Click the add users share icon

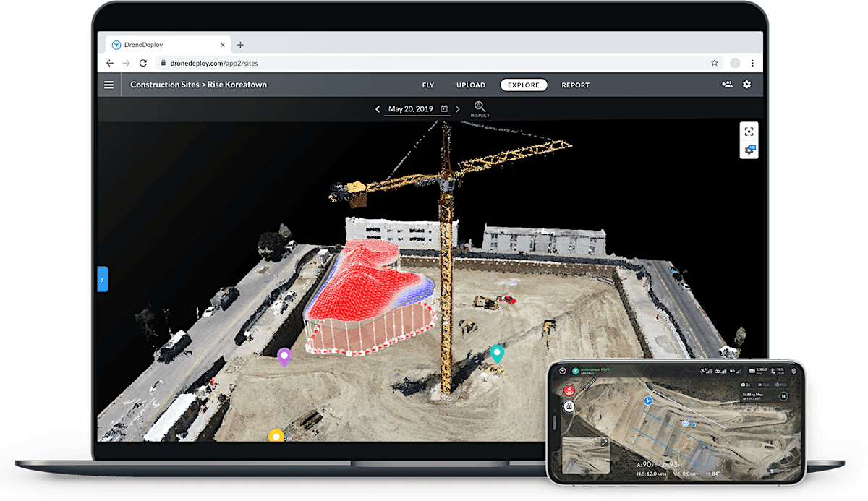[x=726, y=85]
